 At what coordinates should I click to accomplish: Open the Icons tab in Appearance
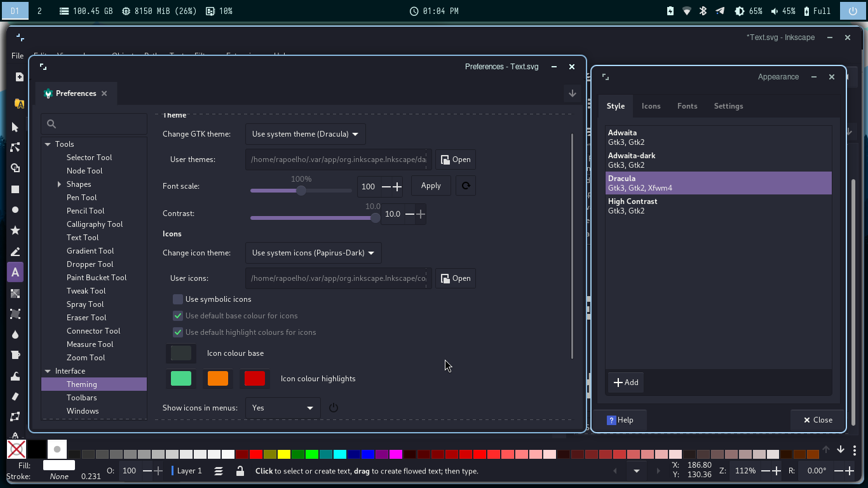coord(651,106)
